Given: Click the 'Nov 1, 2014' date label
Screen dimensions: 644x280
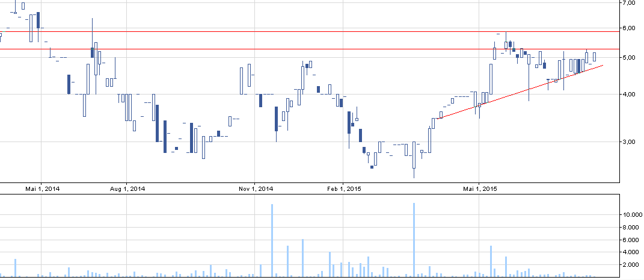Looking at the screenshot, I should (256, 188).
